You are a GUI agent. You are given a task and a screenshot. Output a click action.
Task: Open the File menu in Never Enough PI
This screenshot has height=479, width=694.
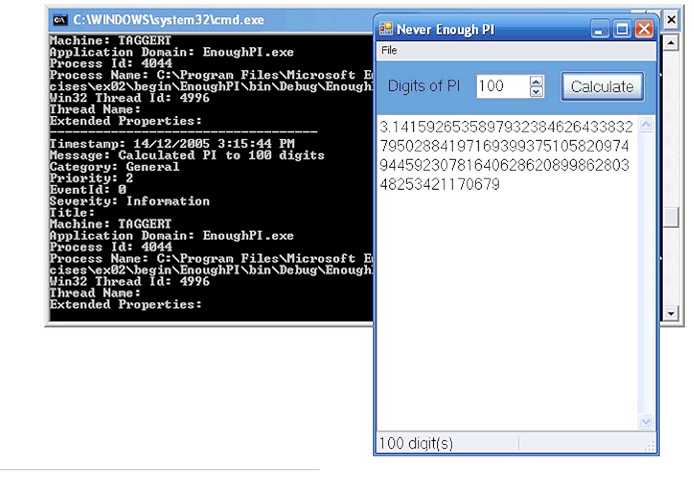coord(389,50)
